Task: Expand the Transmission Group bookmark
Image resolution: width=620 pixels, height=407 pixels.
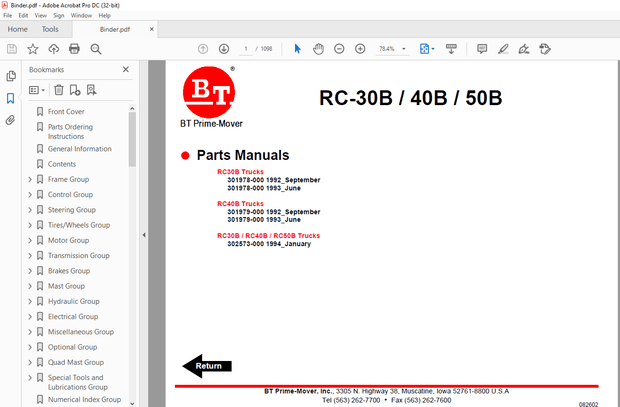Action: [x=30, y=256]
